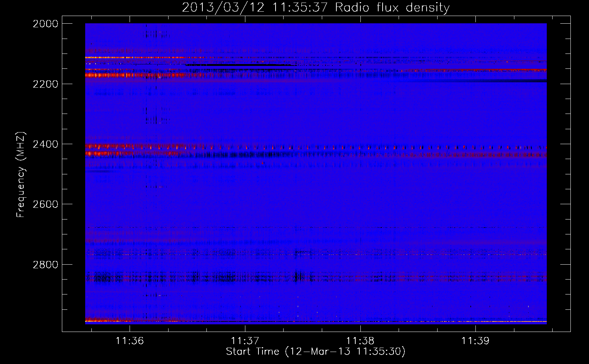Viewport: 589px width, 364px height.
Task: Click the 11:38 time tick label
Action: [x=360, y=341]
